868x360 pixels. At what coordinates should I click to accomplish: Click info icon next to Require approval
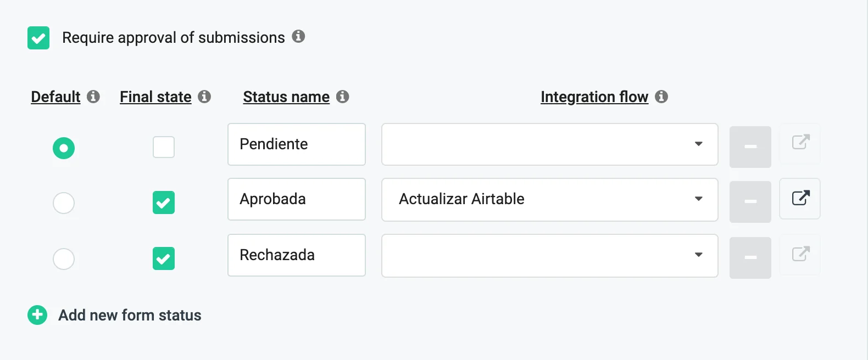(298, 37)
